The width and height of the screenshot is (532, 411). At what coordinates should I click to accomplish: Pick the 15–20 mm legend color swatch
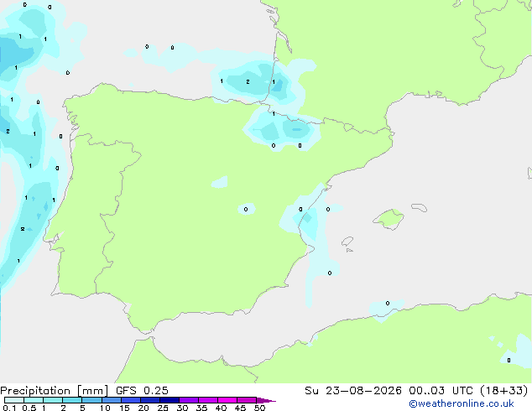pyautogui.click(x=131, y=400)
